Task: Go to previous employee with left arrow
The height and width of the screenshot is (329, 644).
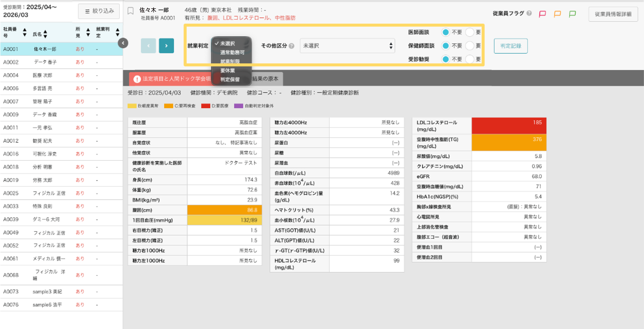Action: (x=148, y=46)
